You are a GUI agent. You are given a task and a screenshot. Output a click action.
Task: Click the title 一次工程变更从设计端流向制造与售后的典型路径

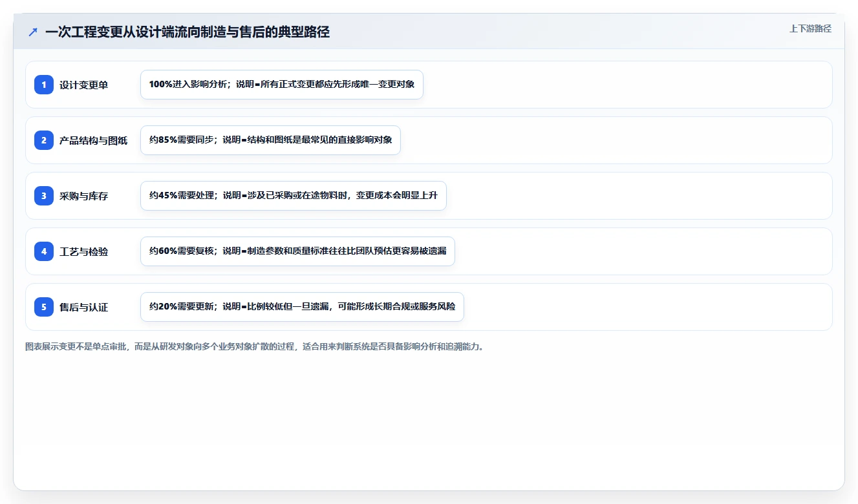[188, 32]
